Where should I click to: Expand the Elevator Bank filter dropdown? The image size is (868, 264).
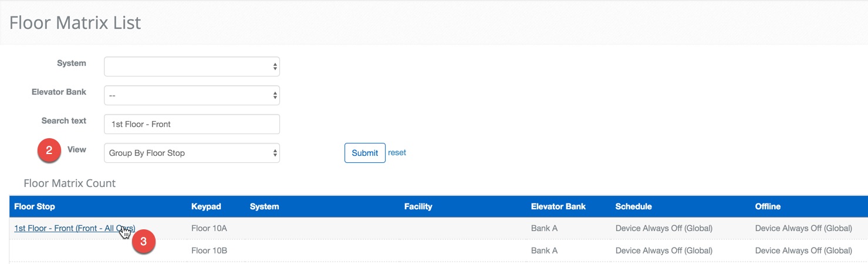(191, 95)
